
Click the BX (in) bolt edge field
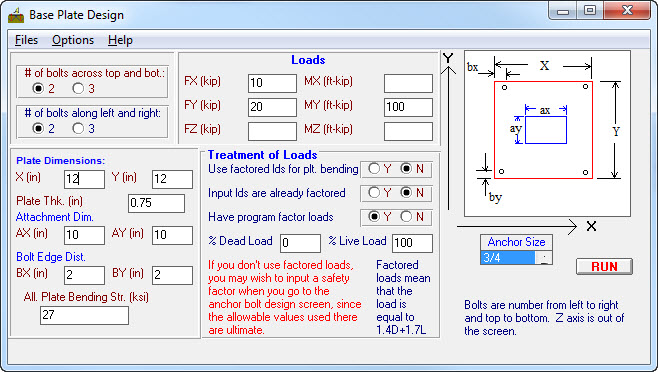84,275
